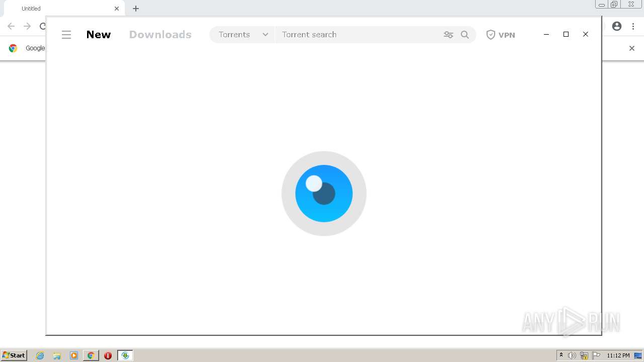Switch to Chrome in the taskbar
The width and height of the screenshot is (644, 362).
point(91,355)
